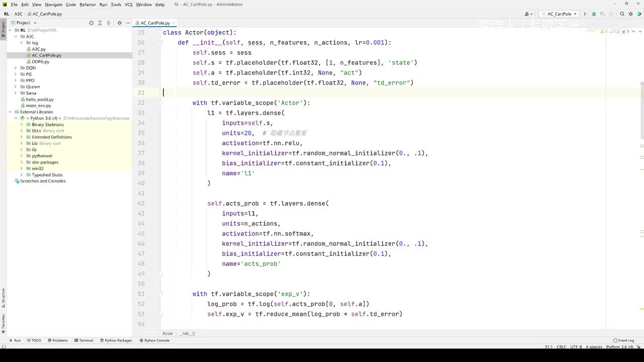Open the run configuration dropdown AC_CartPole

pos(559,14)
